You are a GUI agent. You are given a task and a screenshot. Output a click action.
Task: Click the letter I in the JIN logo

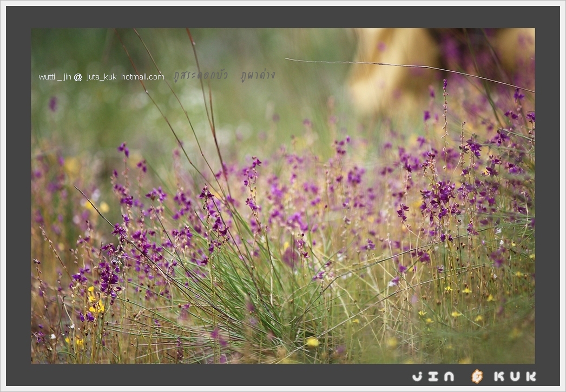tap(433, 376)
